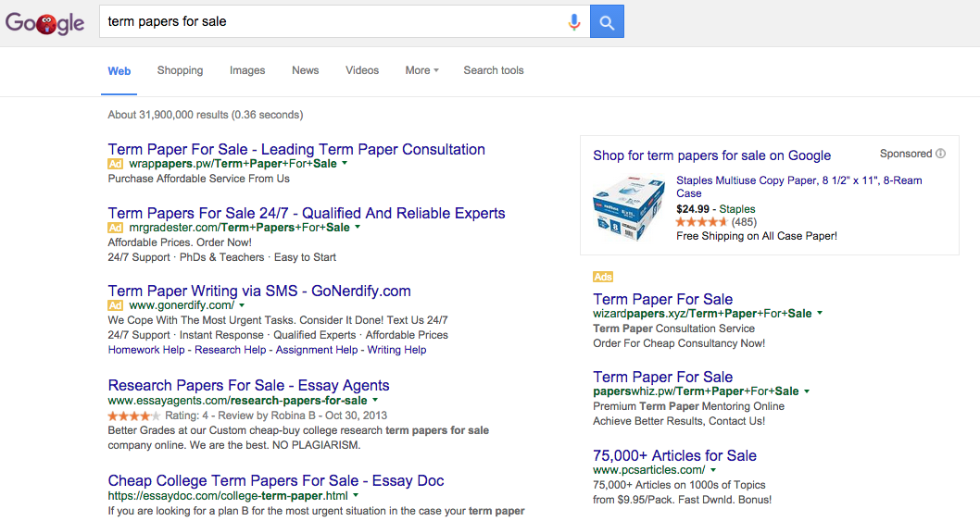
Task: Expand arrow next to essayagents.com URL
Action: coord(375,401)
